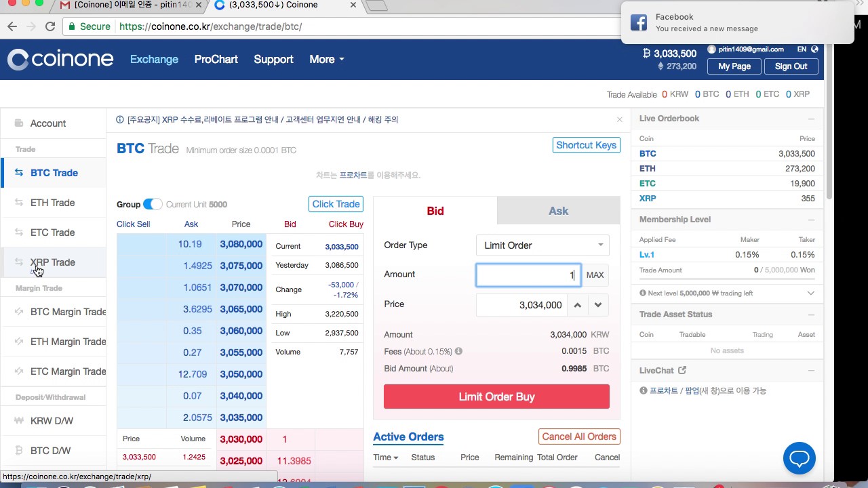Collapse the LiveChat panel
The image size is (868, 488).
pyautogui.click(x=811, y=371)
